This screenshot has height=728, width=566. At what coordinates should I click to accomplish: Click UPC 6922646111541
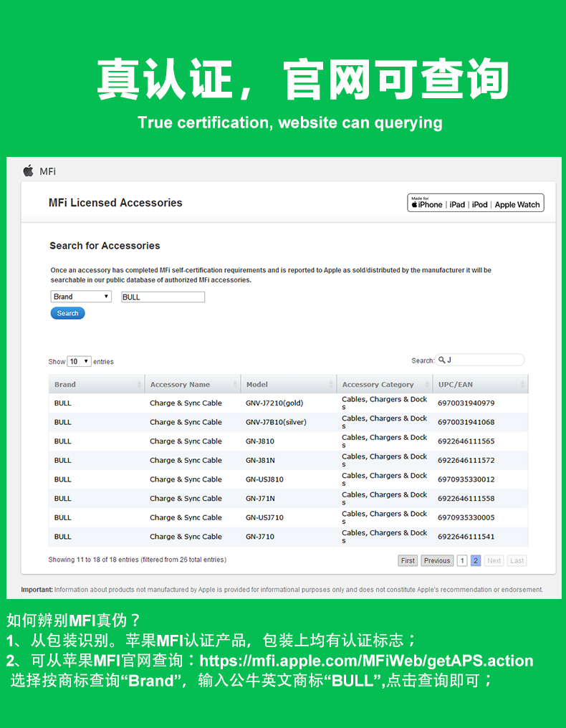click(x=466, y=536)
